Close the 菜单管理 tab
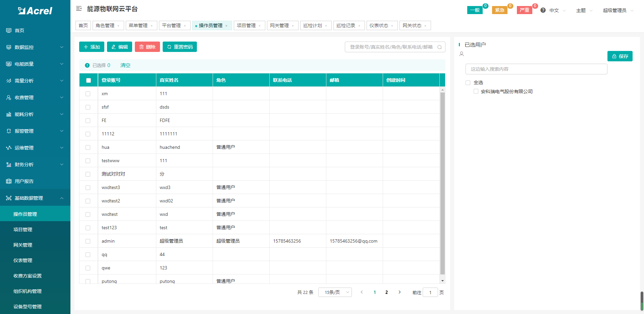644x314 pixels. pos(152,26)
